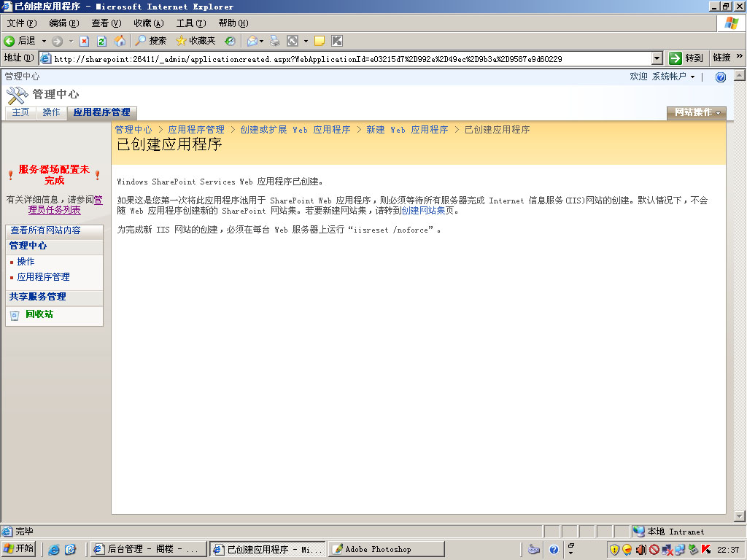Open the 回收站 recycle bin link
Viewport: 747px width, 560px height.
[39, 314]
